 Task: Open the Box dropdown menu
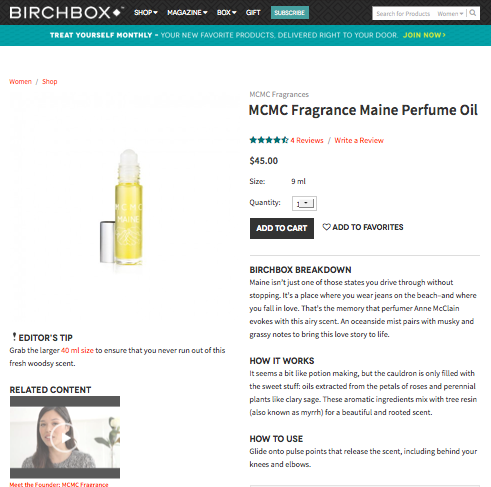pos(226,13)
